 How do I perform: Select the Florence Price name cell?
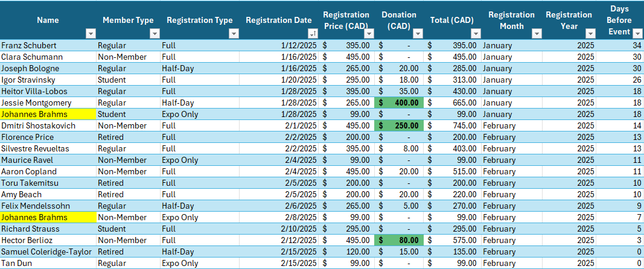pyautogui.click(x=48, y=137)
